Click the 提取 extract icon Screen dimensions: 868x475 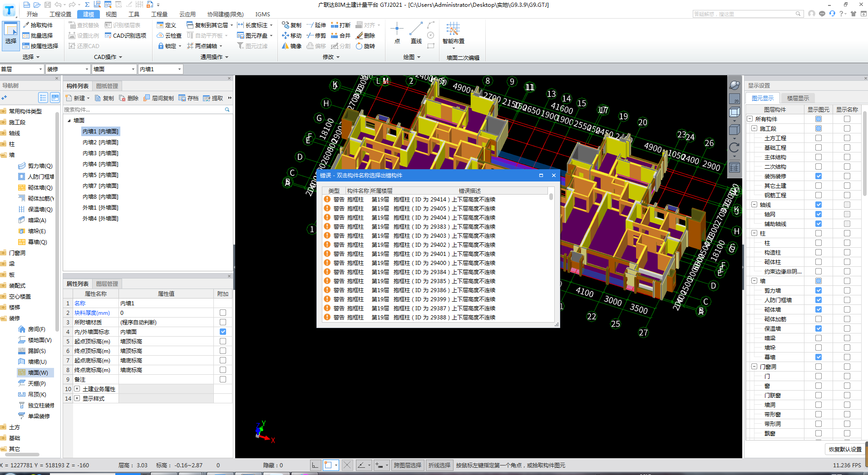207,98
